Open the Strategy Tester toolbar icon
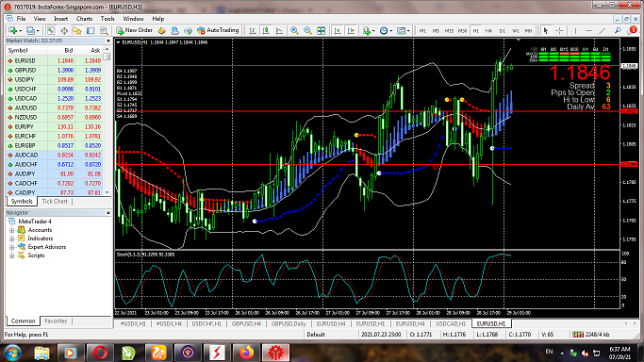Screen dimensions: 644x362 pyautogui.click(x=104, y=30)
